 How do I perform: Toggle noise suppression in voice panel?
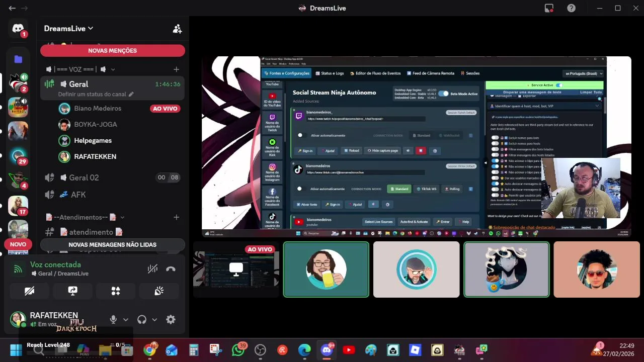click(x=152, y=269)
